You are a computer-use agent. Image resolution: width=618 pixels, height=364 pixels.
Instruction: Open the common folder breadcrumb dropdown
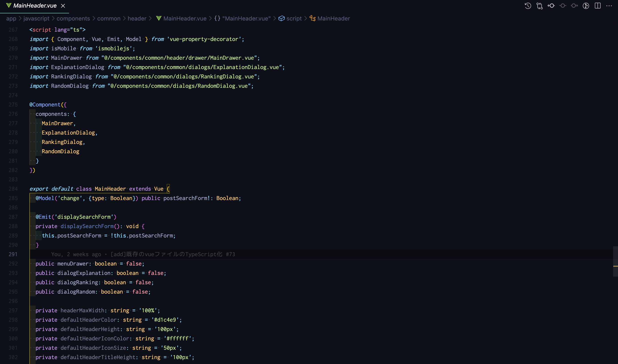109,18
